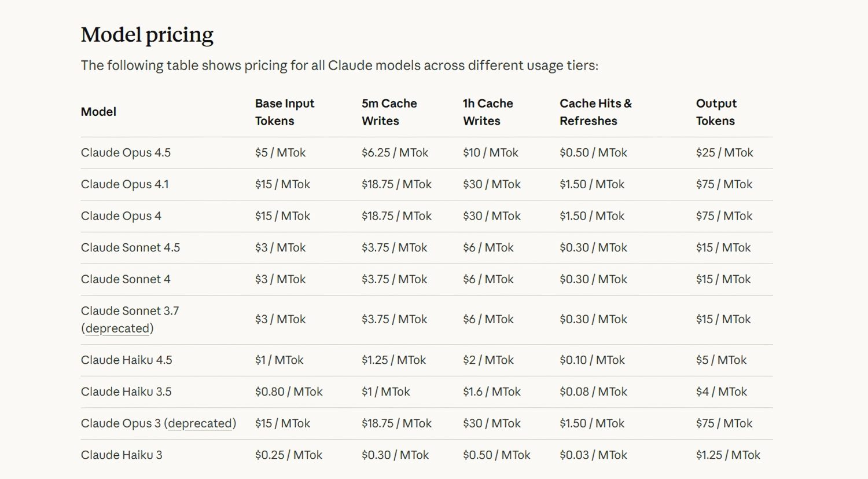The image size is (868, 479).
Task: Click the Claude Opus 4.5 row label
Action: tap(126, 153)
